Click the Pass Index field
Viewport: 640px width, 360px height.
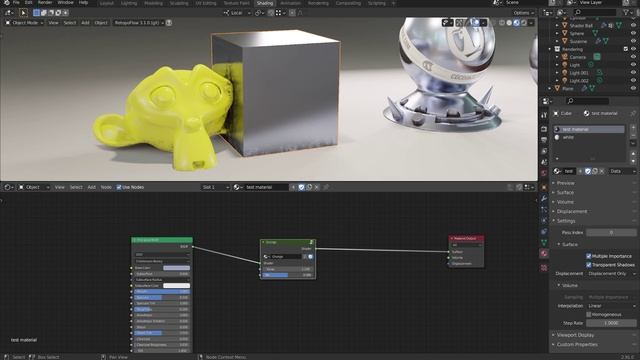pos(611,232)
